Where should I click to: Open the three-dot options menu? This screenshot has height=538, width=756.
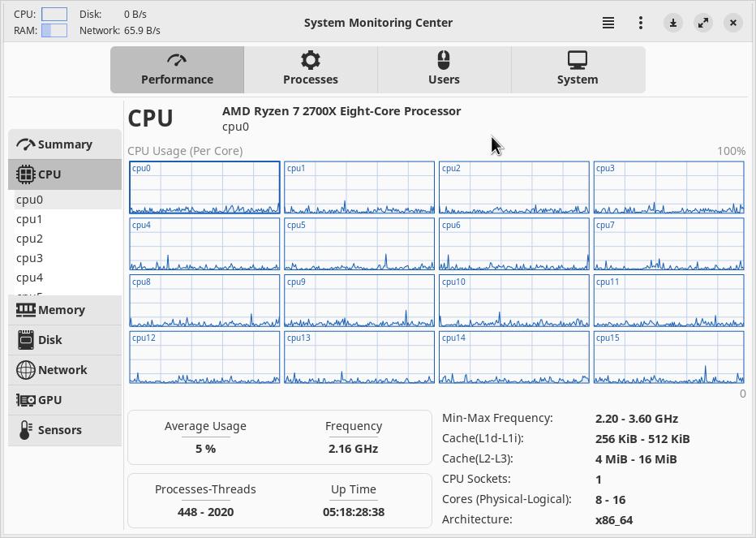point(641,23)
